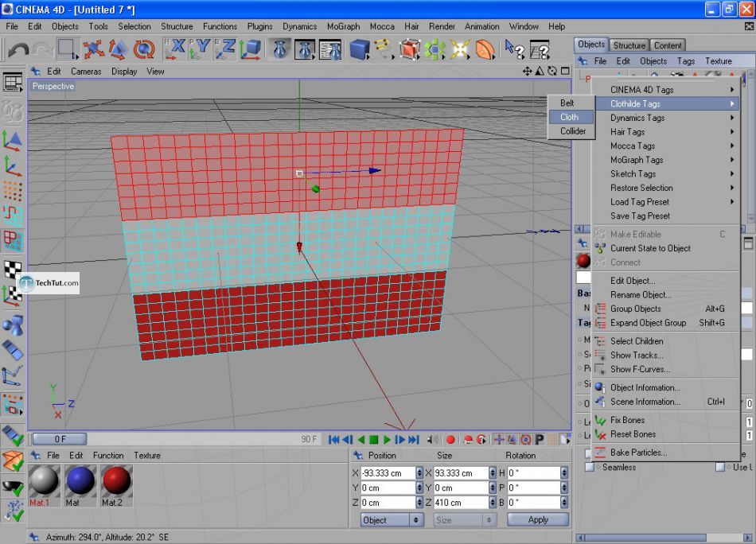
Task: Toggle Y axis lock
Action: (200, 49)
